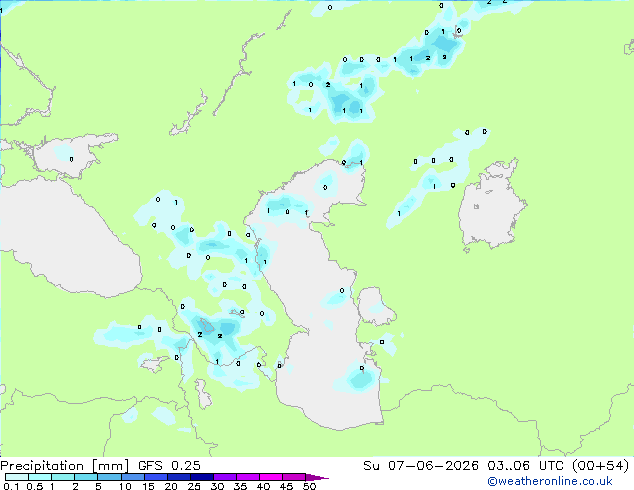This screenshot has width=634, height=490.
Task: Click the 'Precipitation [mm]' title text
Action: tap(64, 466)
